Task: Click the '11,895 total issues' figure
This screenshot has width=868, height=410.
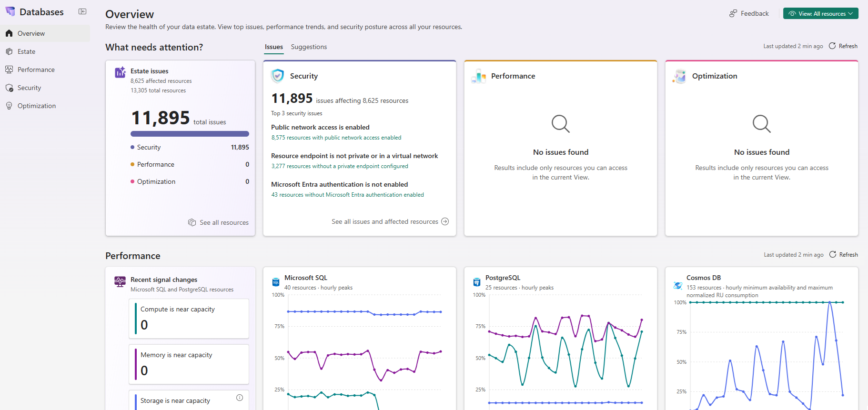Action: 179,118
